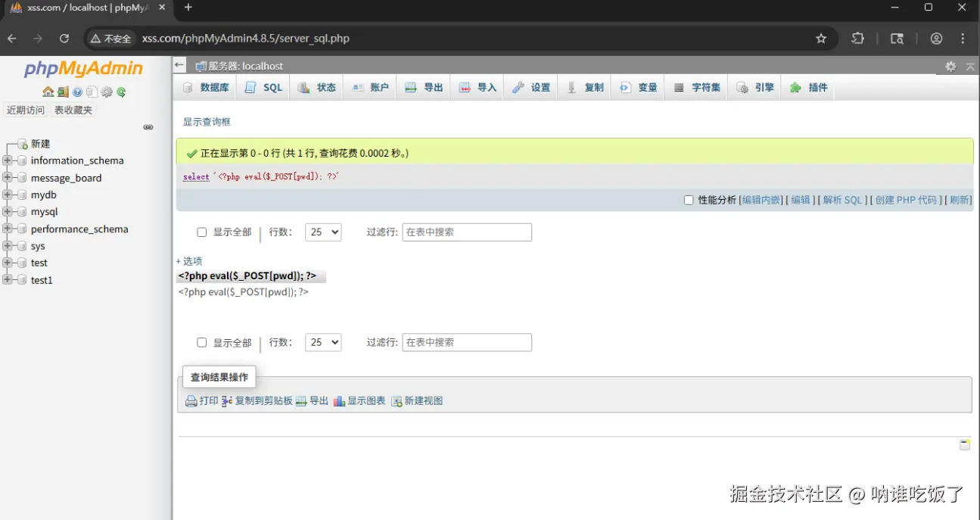Click the 打印 print icon
The height and width of the screenshot is (520, 980).
pyautogui.click(x=191, y=401)
